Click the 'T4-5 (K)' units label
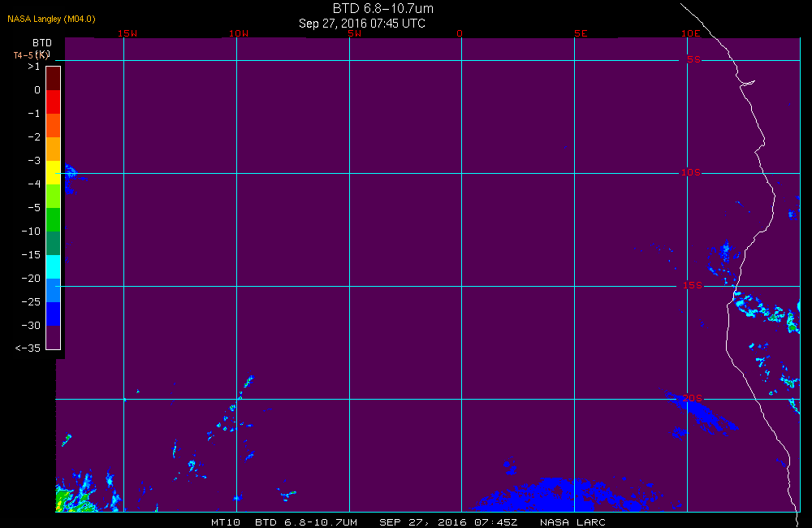812x528 pixels. pyautogui.click(x=32, y=54)
